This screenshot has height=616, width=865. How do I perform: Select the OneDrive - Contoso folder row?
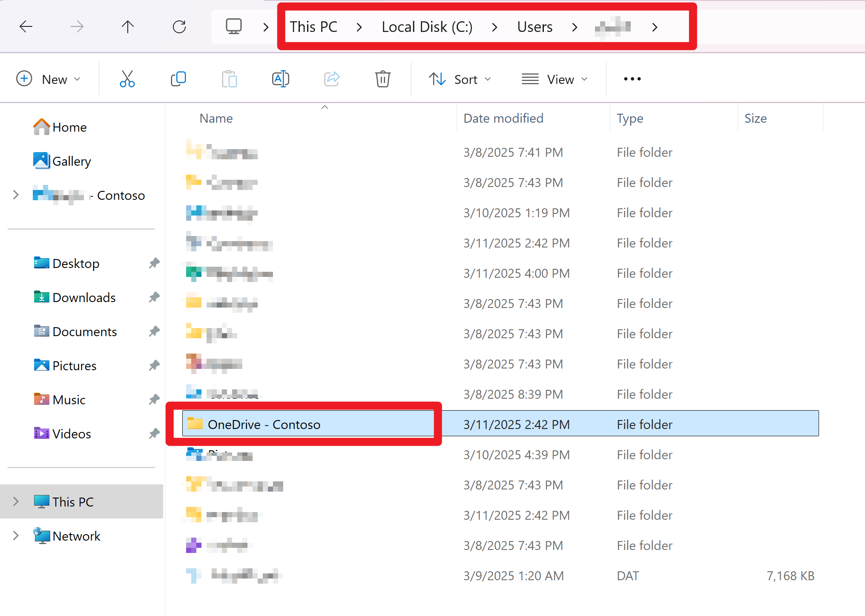(x=500, y=423)
